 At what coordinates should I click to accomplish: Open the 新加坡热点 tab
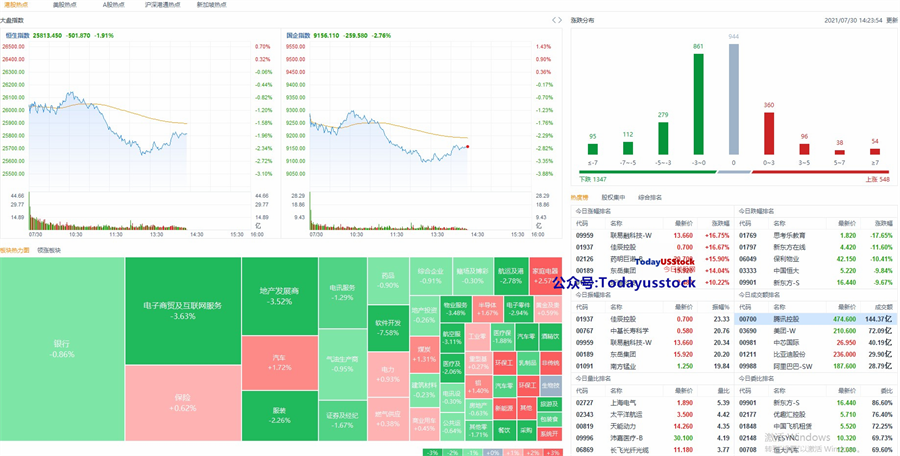(211, 5)
